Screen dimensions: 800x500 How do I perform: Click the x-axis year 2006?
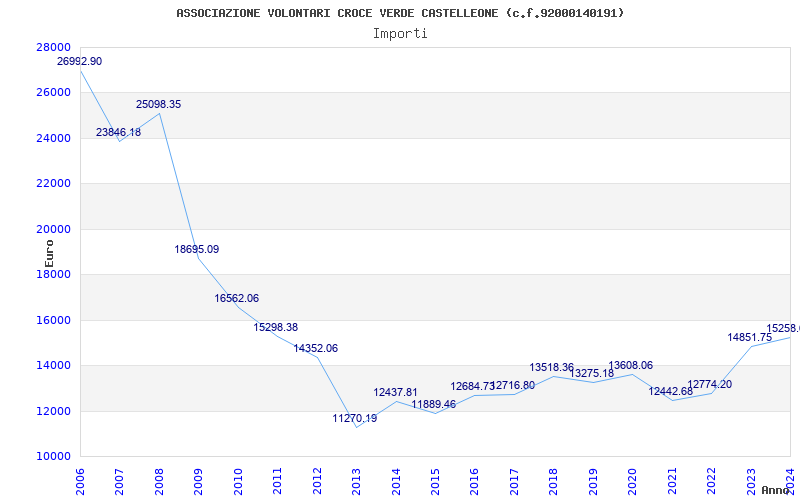[80, 481]
